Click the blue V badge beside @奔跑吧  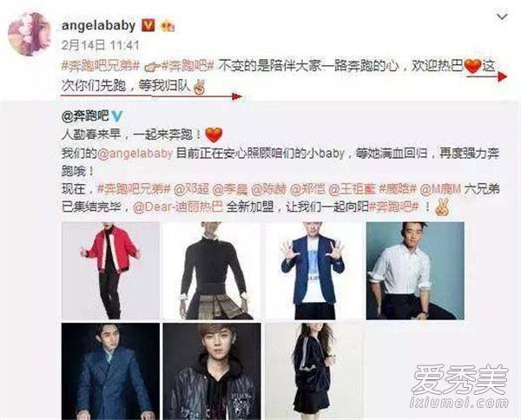tap(117, 116)
